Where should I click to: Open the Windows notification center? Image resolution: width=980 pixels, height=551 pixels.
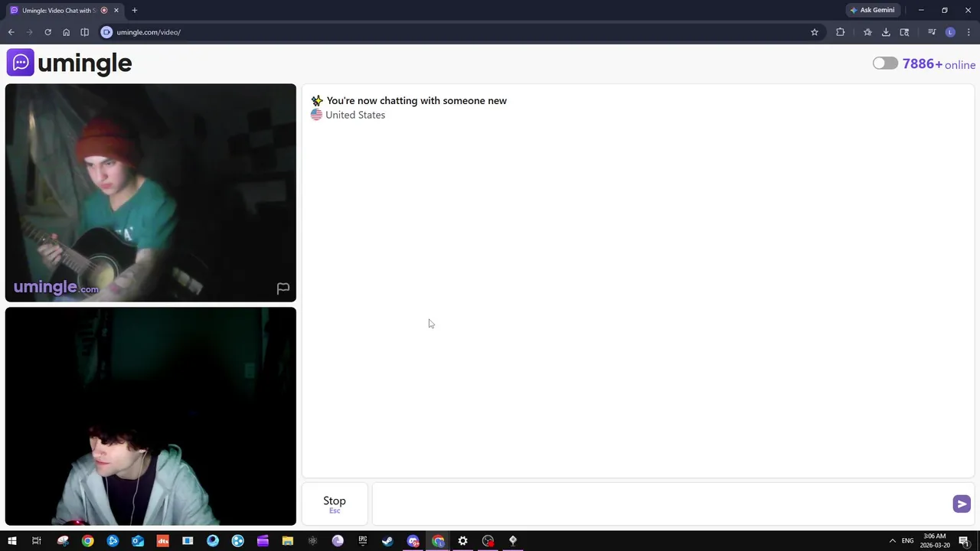coord(964,541)
